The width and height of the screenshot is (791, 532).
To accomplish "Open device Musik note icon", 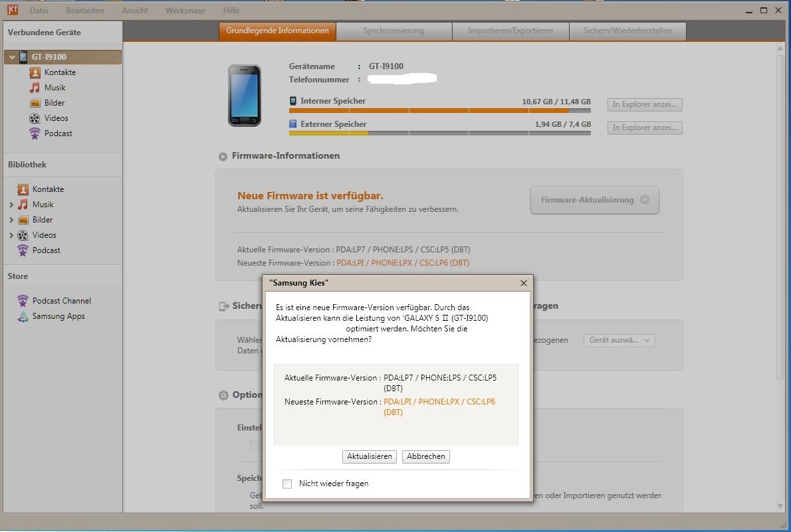I will [x=35, y=88].
